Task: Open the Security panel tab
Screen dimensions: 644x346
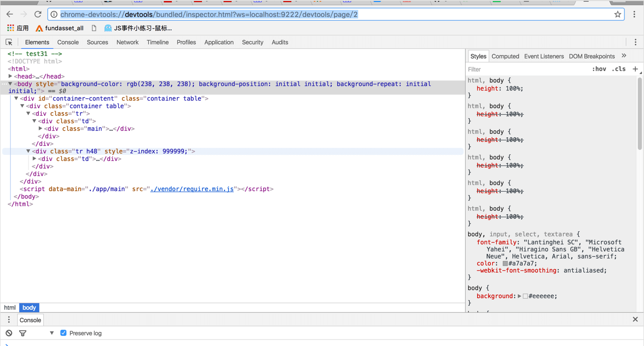Action: coord(253,43)
